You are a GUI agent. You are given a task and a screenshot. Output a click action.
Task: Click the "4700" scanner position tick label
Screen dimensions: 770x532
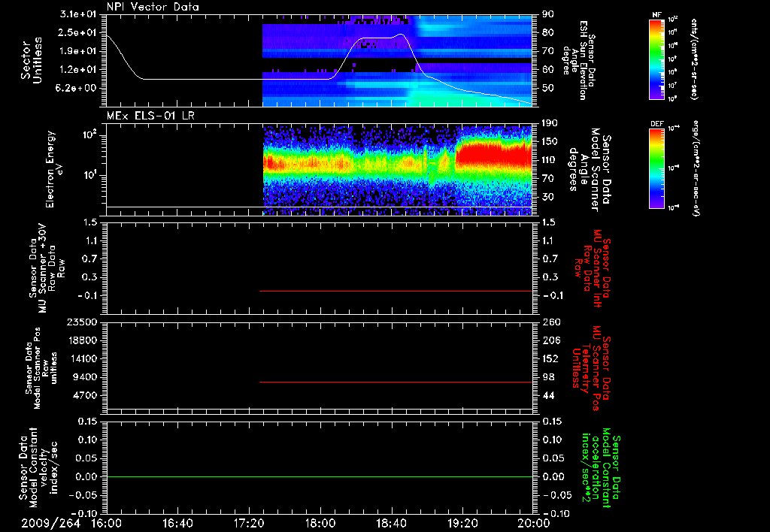[84, 395]
